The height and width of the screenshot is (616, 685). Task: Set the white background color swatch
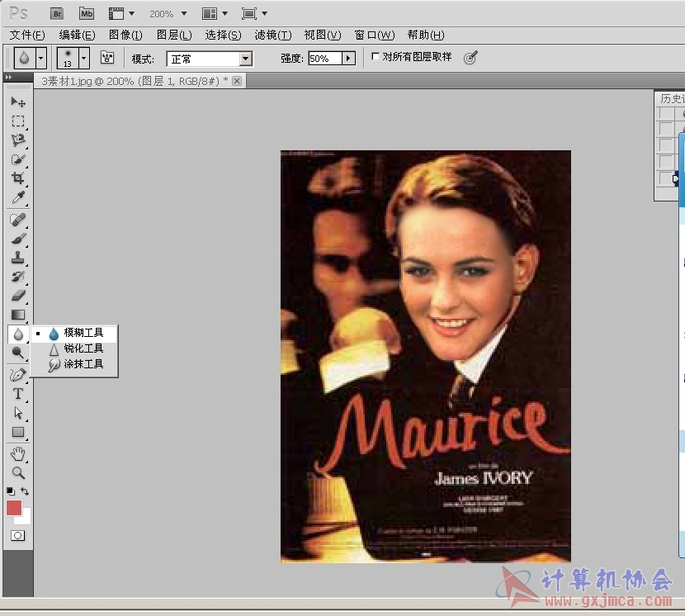[x=26, y=519]
